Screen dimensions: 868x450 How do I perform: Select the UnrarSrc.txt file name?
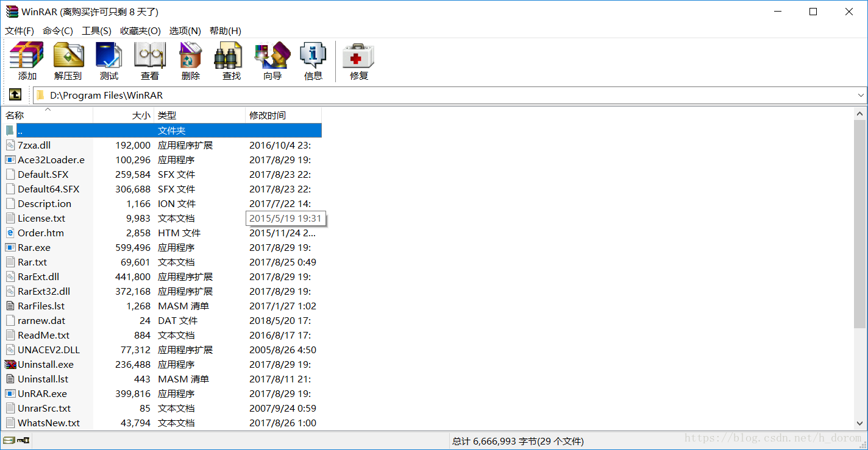pos(44,408)
